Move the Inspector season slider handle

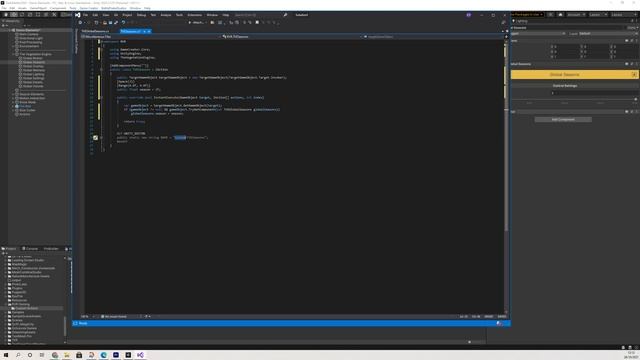click(636, 99)
